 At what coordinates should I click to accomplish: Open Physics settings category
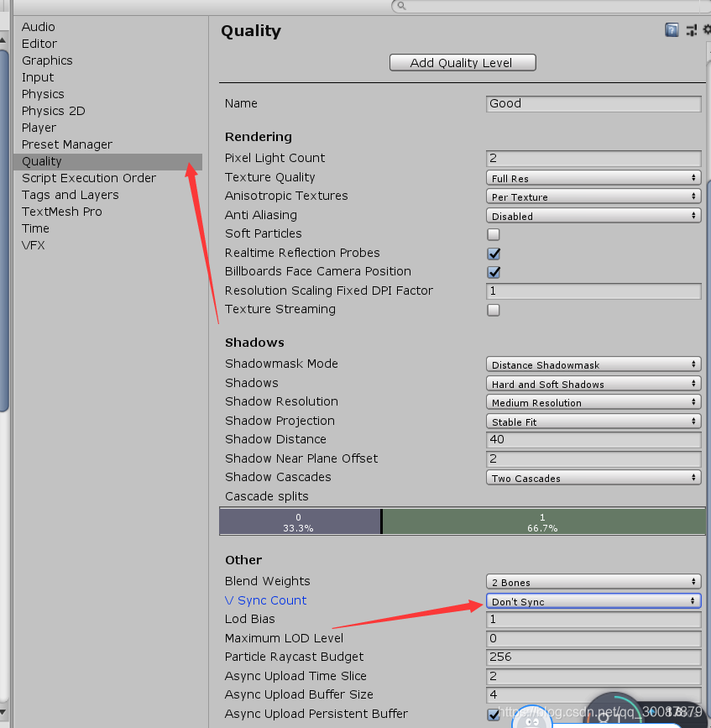[x=43, y=94]
